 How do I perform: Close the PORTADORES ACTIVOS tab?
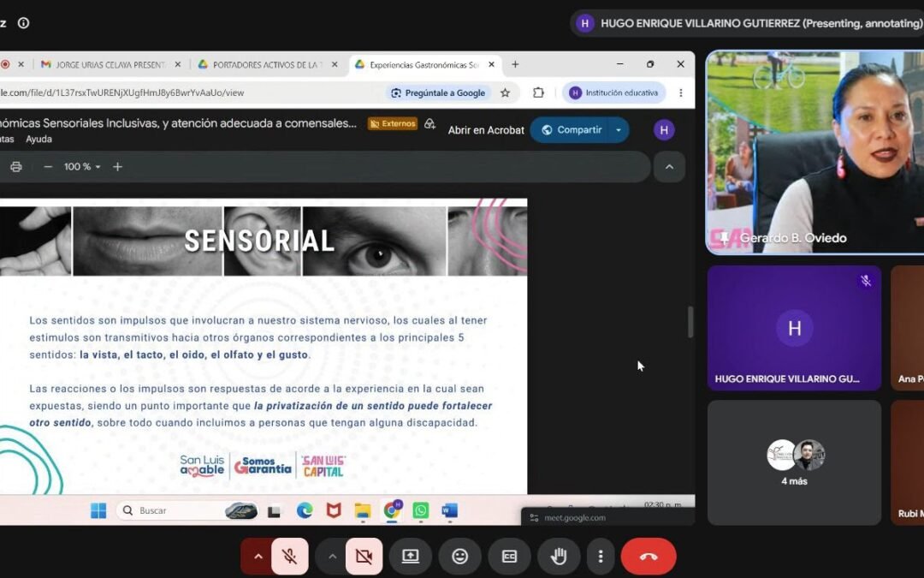(x=335, y=65)
